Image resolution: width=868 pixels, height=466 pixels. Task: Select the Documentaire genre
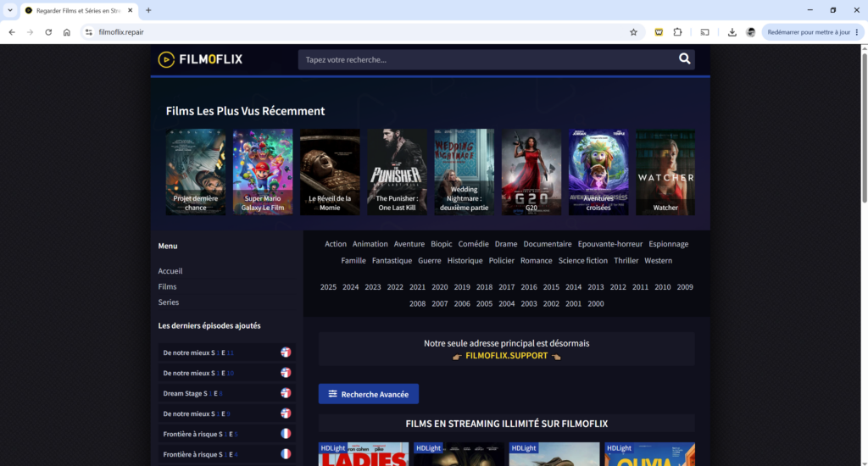(x=548, y=244)
